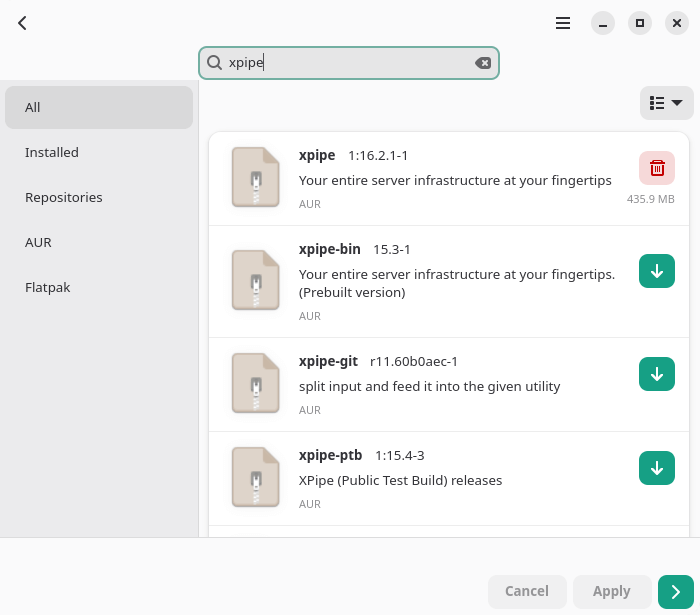Open the xpipe package icon
The width and height of the screenshot is (700, 615).
click(x=256, y=177)
